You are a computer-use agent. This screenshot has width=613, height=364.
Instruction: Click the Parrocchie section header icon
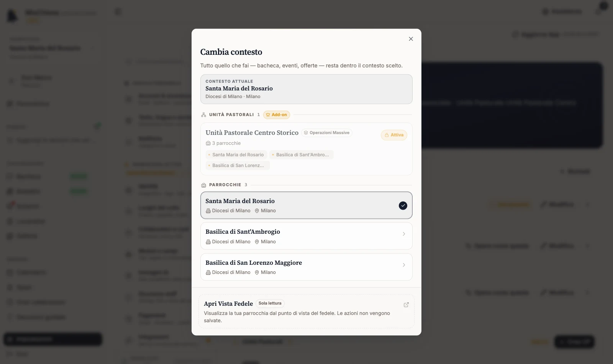(203, 185)
